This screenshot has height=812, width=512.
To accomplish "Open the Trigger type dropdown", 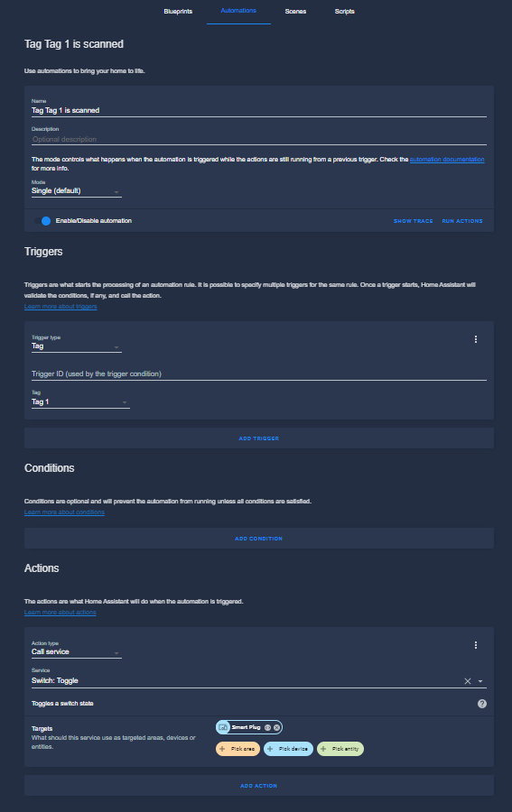I will click(x=77, y=344).
